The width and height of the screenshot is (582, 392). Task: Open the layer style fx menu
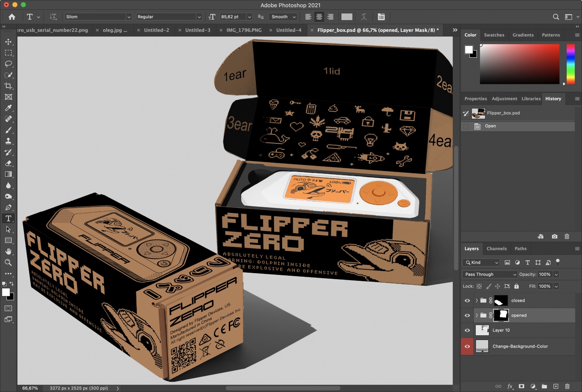(510, 386)
